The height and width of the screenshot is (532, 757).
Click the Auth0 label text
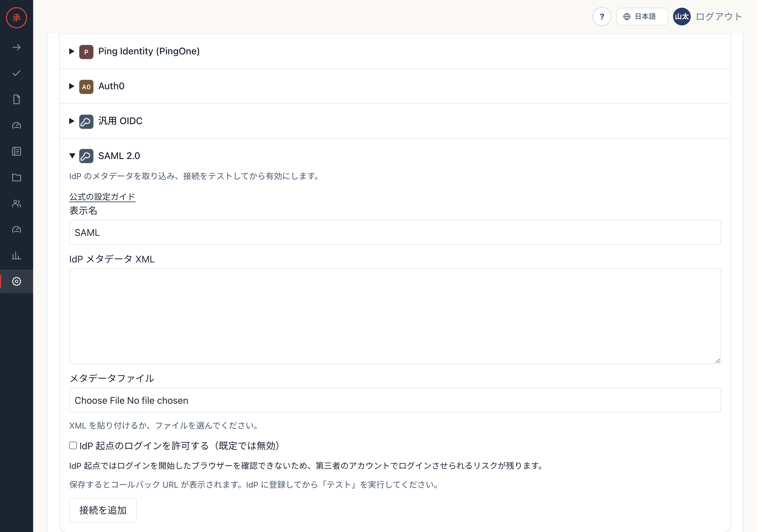[x=111, y=86]
